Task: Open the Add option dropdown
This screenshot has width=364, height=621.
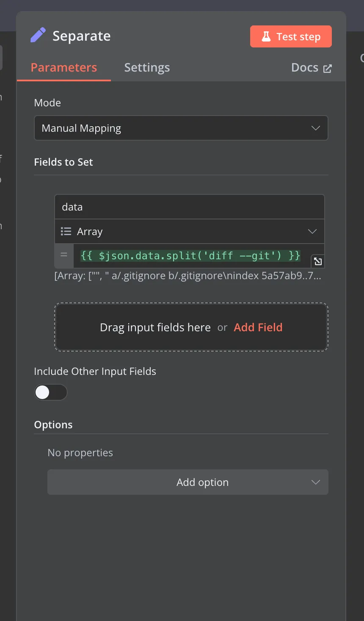Action: coord(188,482)
